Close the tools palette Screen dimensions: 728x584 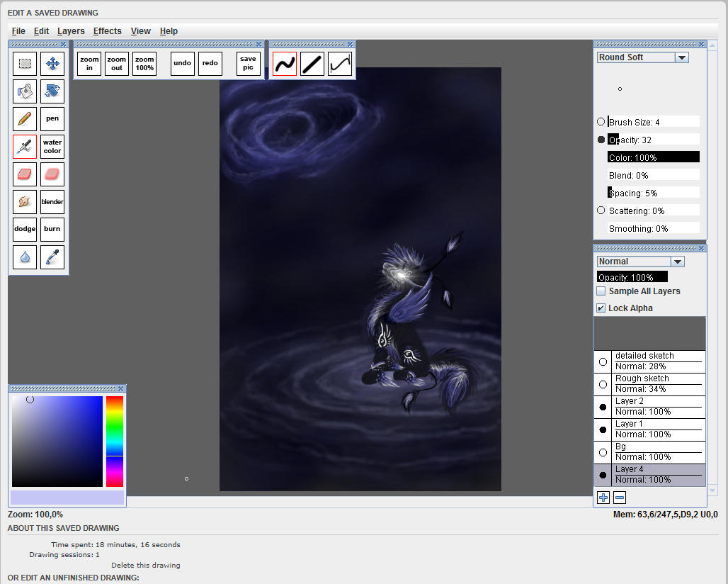tap(64, 44)
